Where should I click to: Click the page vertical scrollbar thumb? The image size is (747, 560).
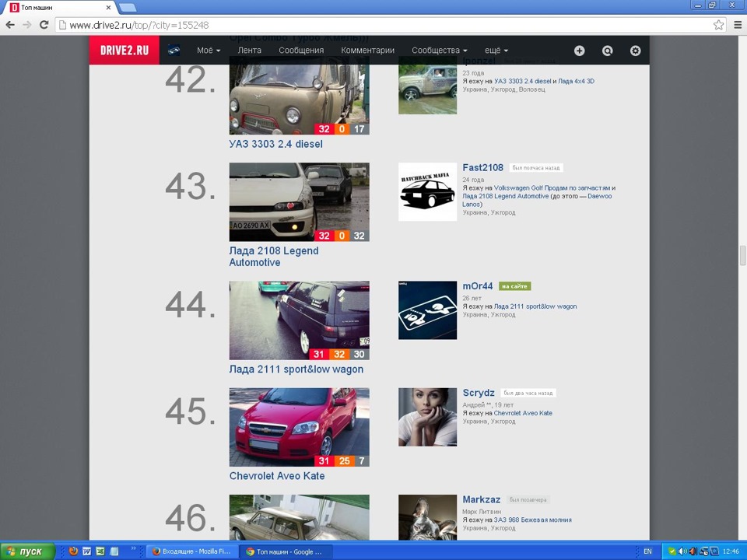[742, 256]
